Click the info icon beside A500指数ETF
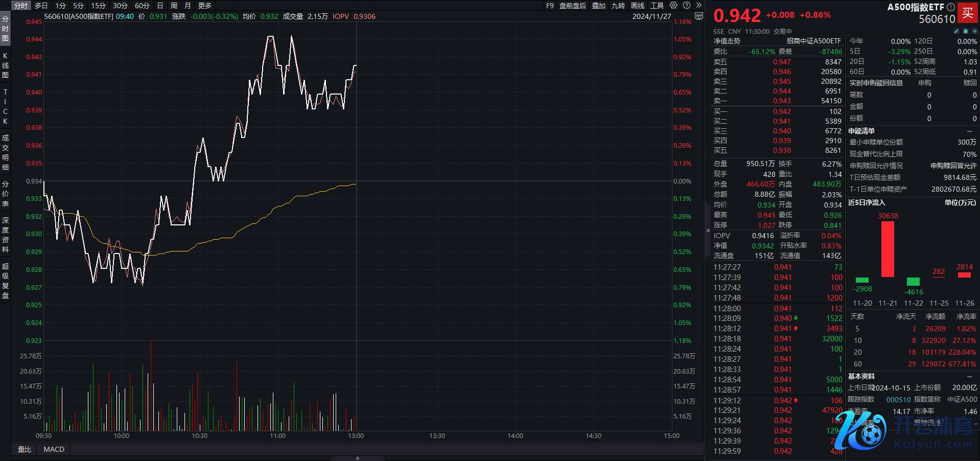Screen dimensions: 980x461 point(950,7)
